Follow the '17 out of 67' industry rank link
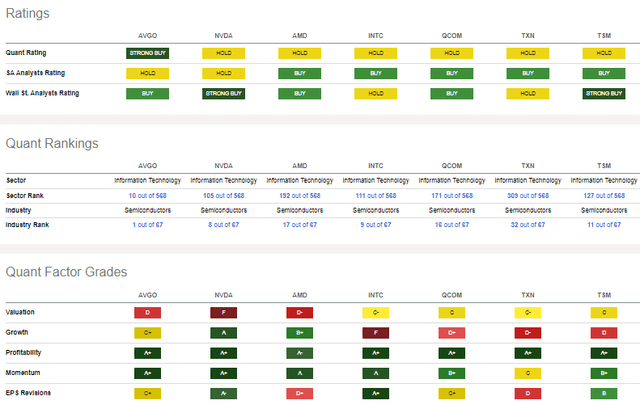This screenshot has width=640, height=413. [x=300, y=224]
